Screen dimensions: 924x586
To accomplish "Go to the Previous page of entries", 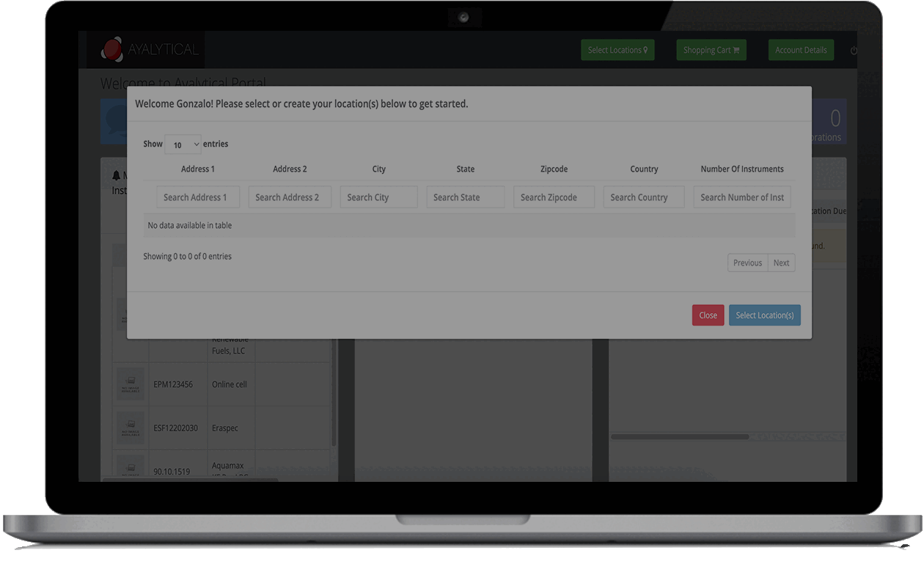I will click(747, 263).
